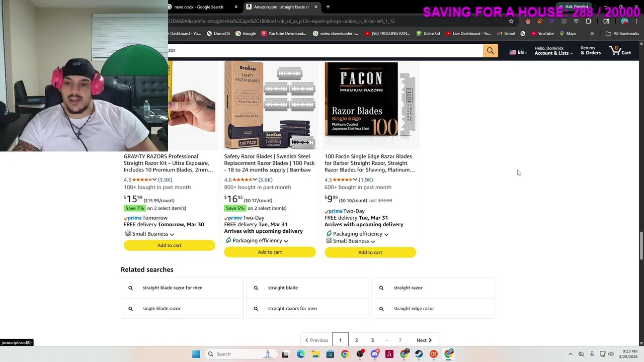Viewport: 644px width, 362px height.
Task: Expand Packaging efficiency under Facón blades
Action: click(357, 234)
